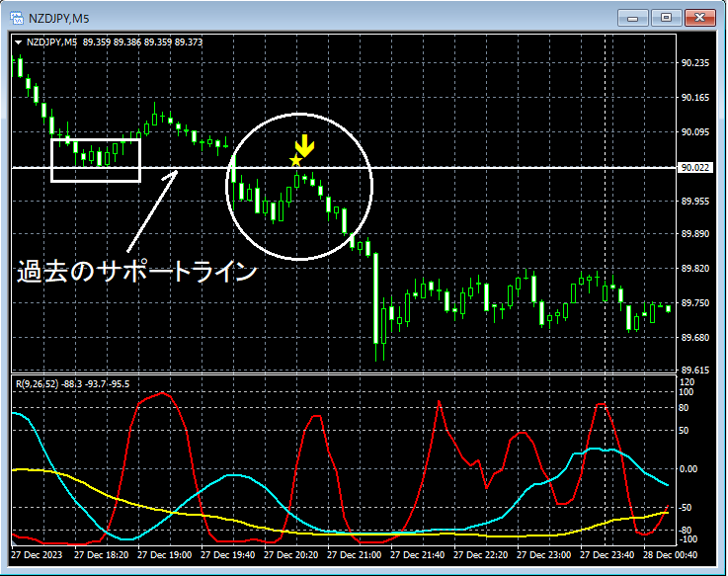This screenshot has width=728, height=576.
Task: Close the NZDJPY,M5 chart window
Action: [700, 18]
